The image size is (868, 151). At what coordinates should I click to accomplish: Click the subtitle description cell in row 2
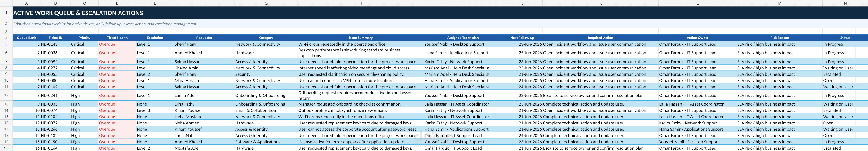click(440, 24)
